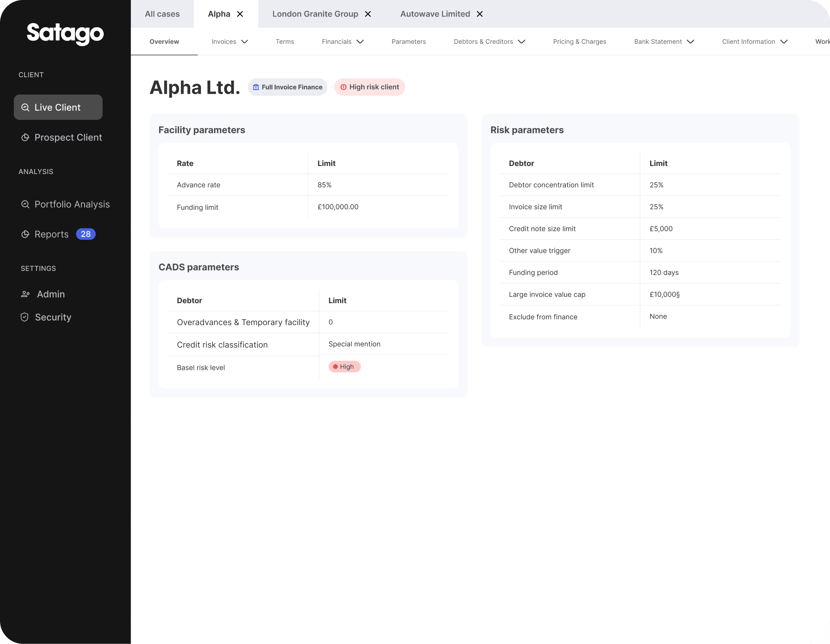Expand the Bank Statement dropdown
The image size is (830, 644).
691,41
